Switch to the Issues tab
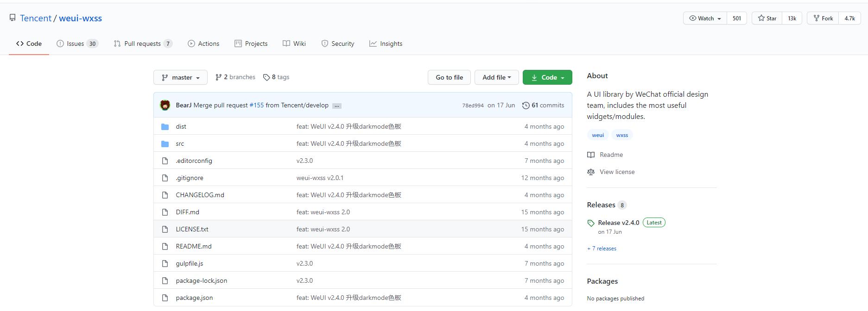Image resolution: width=868 pixels, height=311 pixels. click(77, 44)
